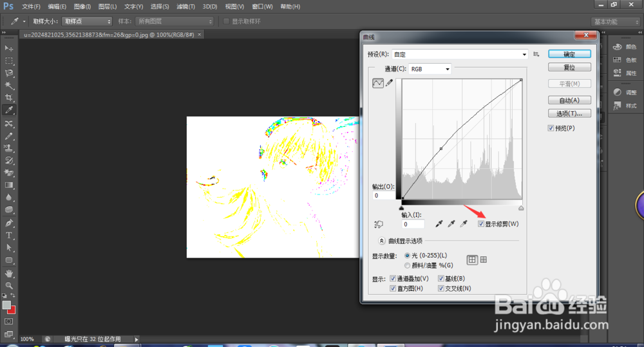Pick the white point eyedropper in Curves
The width and height of the screenshot is (644, 347).
click(464, 224)
